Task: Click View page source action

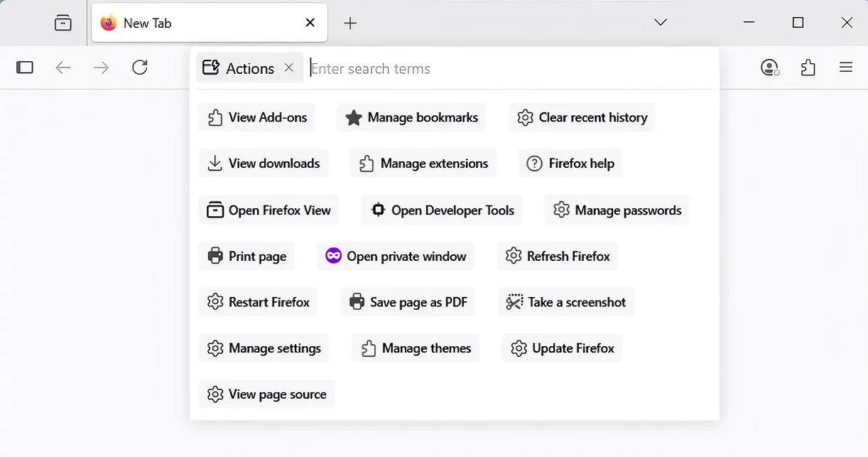Action: [266, 394]
